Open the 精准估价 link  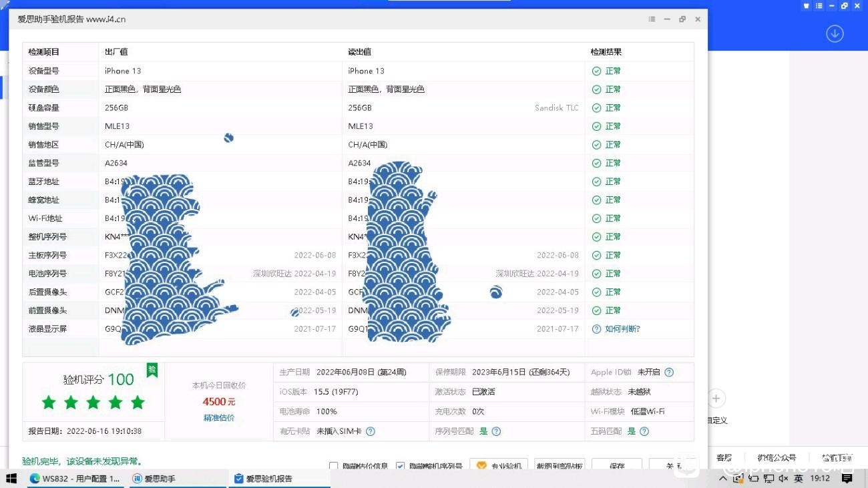(x=219, y=418)
